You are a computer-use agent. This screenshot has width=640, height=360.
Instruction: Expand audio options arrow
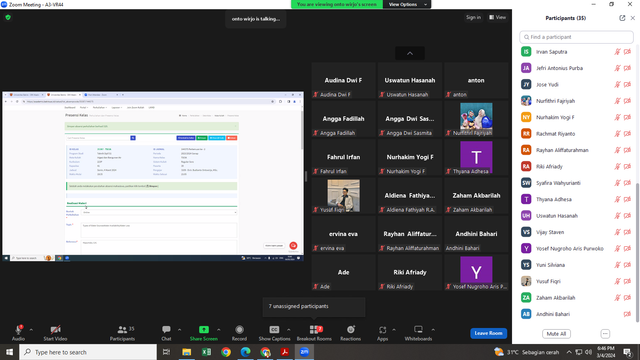coord(31,330)
